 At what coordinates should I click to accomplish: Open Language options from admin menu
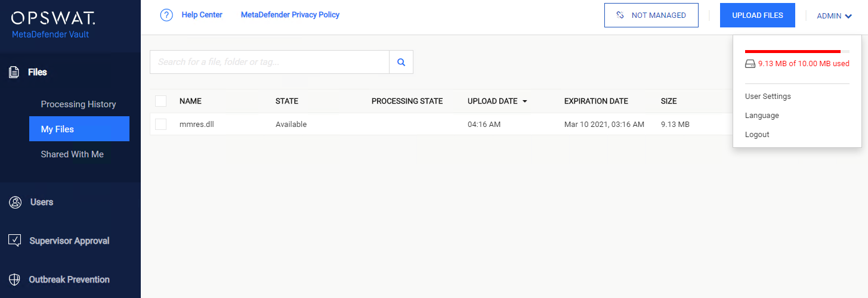[762, 116]
